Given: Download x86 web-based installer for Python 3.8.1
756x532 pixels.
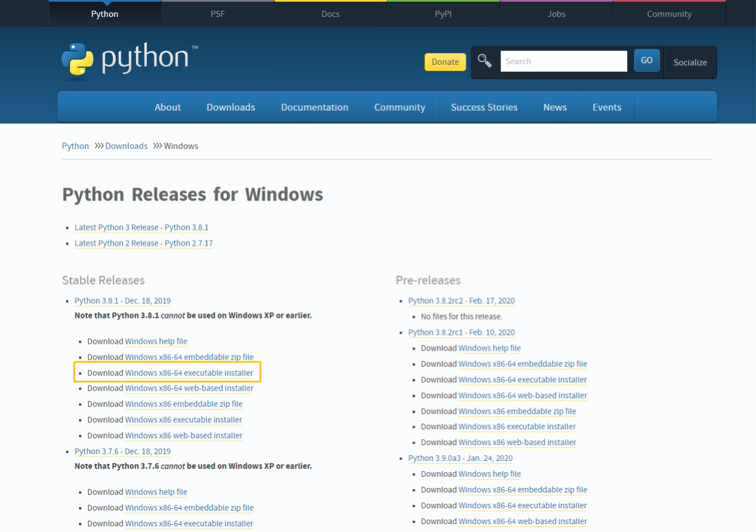Looking at the screenshot, I should [184, 436].
